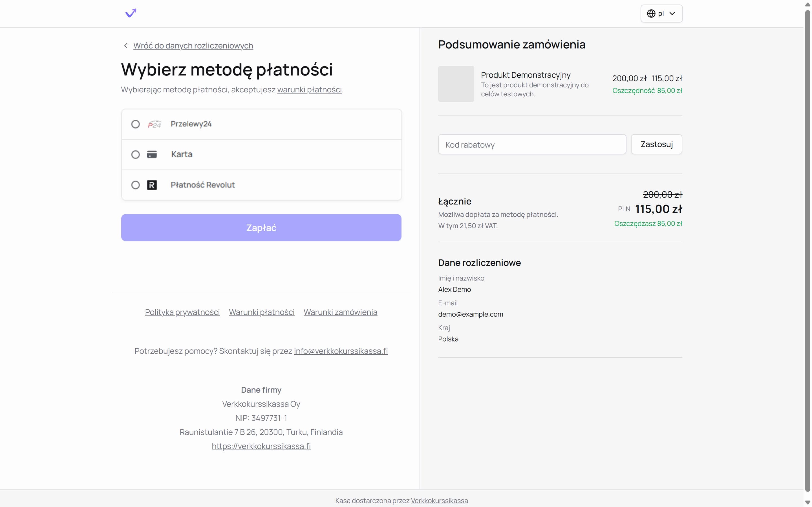Click the credit card icon for Karta
Image resolution: width=812 pixels, height=507 pixels.
[152, 155]
